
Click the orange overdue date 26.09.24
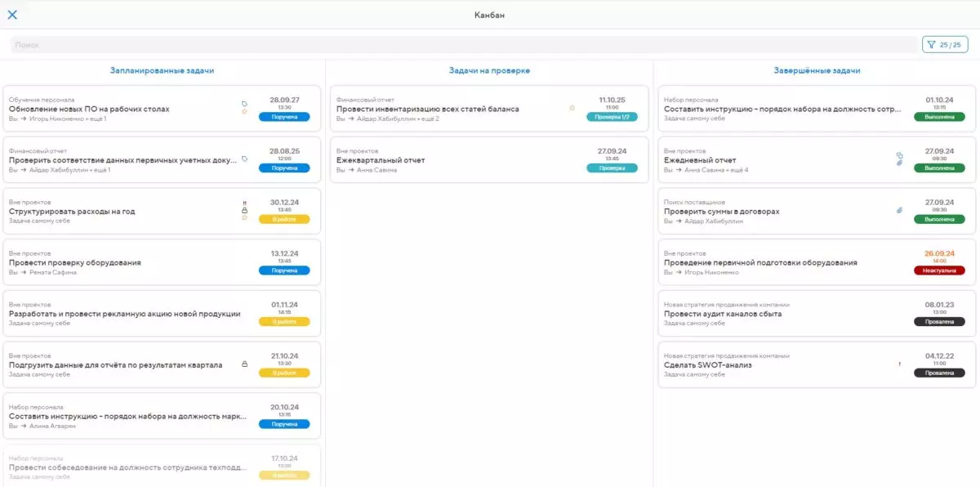(x=939, y=253)
